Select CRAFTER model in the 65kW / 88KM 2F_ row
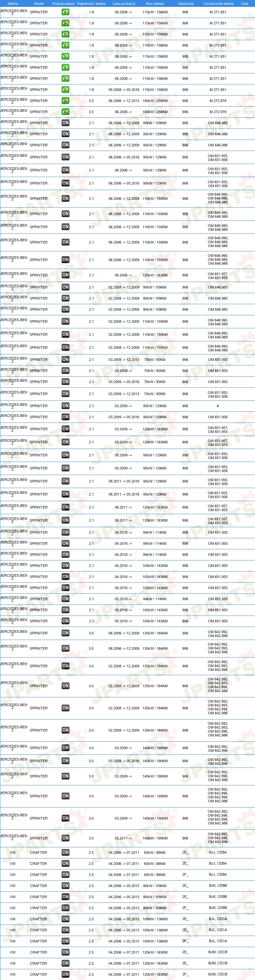The image size is (255, 980). pos(38,875)
